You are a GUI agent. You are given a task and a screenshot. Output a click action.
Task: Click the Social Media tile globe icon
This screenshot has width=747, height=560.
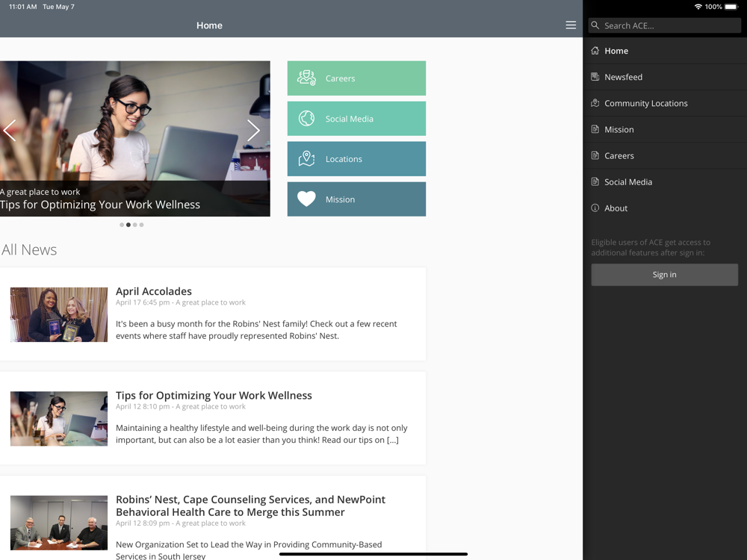(306, 118)
